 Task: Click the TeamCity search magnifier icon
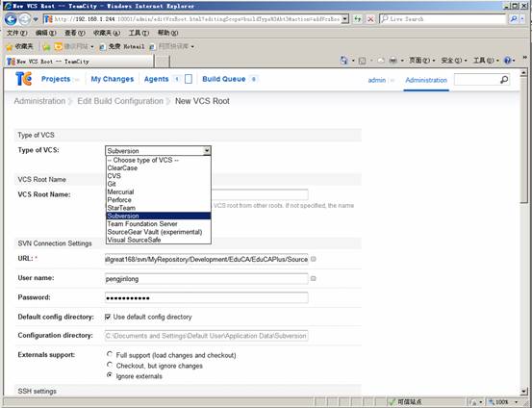[504, 80]
